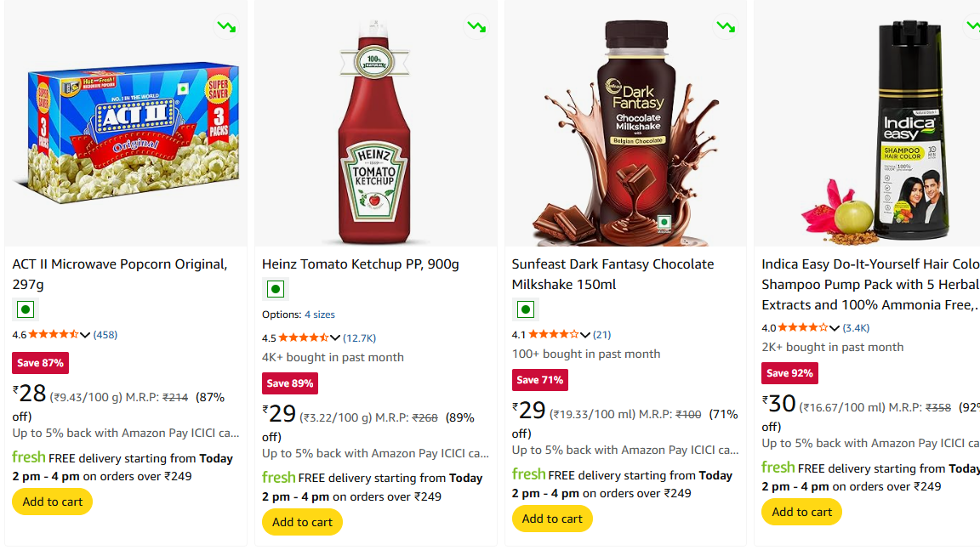Expand Dark Fantasy Milkshake 4.1 rating dropdown

pyautogui.click(x=584, y=335)
